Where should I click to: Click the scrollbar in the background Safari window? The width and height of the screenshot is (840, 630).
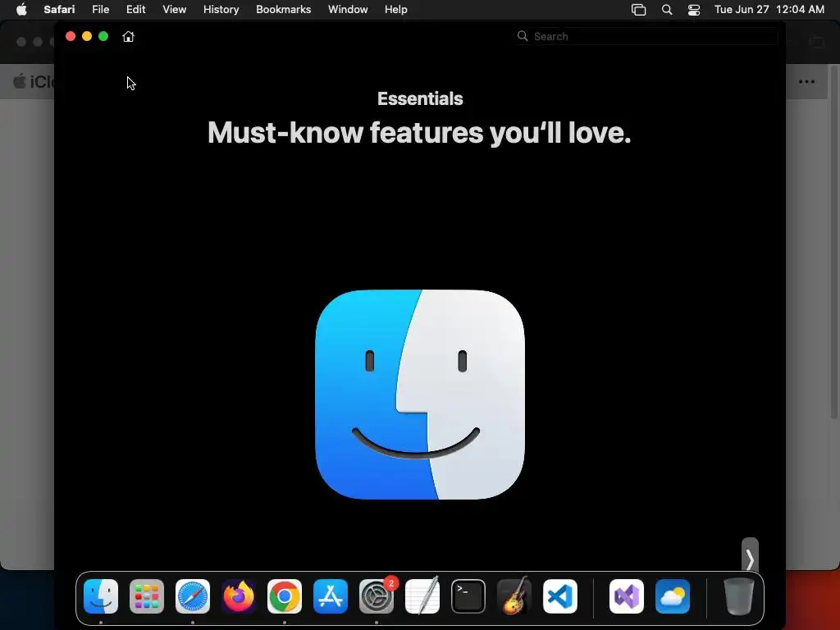coord(833,242)
